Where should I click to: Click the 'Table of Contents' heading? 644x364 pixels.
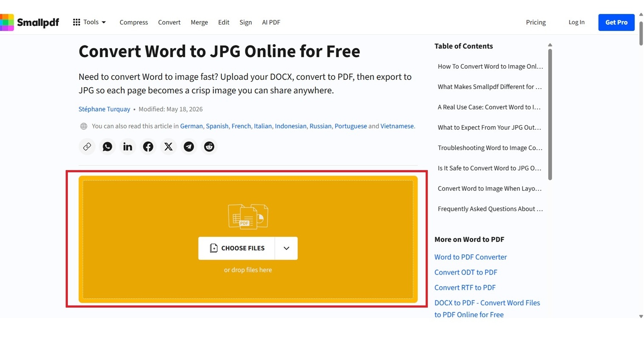pyautogui.click(x=464, y=46)
